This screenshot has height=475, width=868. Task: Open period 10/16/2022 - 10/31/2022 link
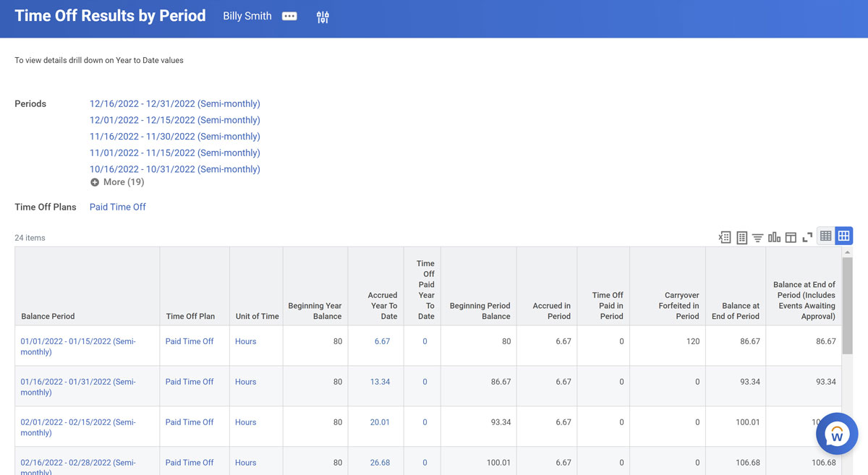pyautogui.click(x=175, y=169)
